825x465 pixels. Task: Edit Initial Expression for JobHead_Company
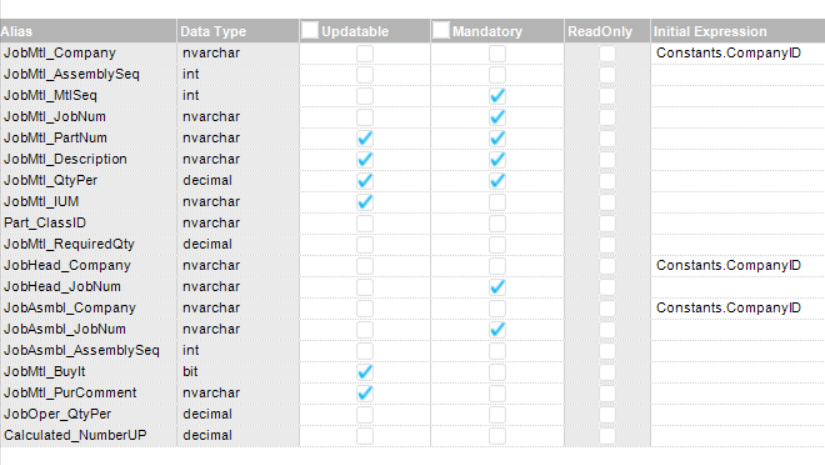[x=737, y=266]
